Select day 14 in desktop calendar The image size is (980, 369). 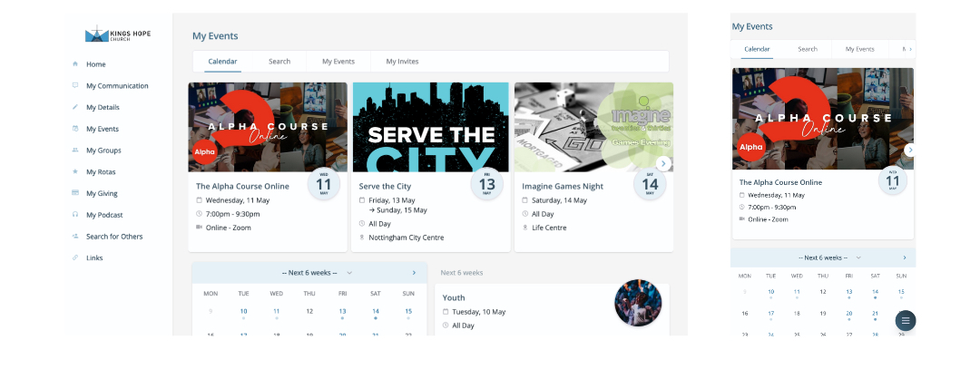click(x=375, y=312)
